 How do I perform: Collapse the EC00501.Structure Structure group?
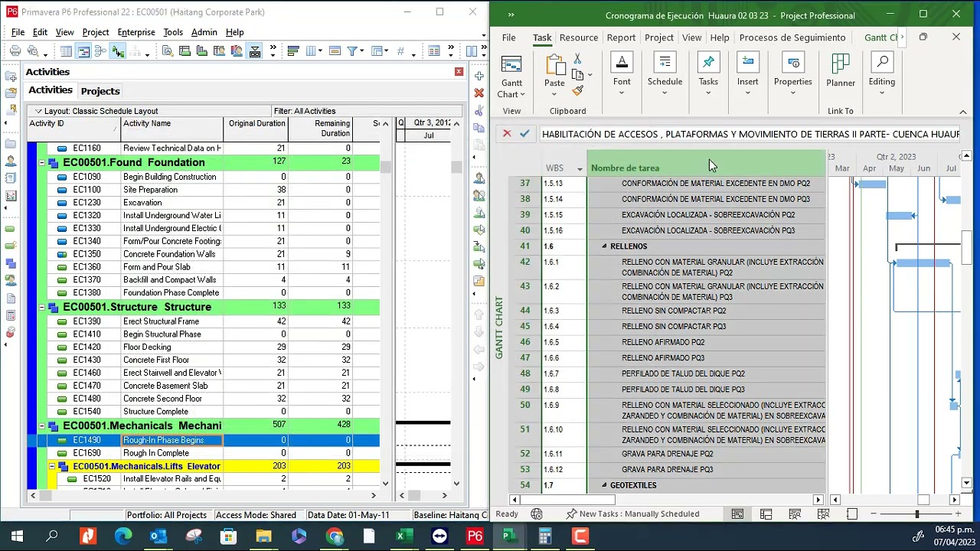pyautogui.click(x=42, y=308)
